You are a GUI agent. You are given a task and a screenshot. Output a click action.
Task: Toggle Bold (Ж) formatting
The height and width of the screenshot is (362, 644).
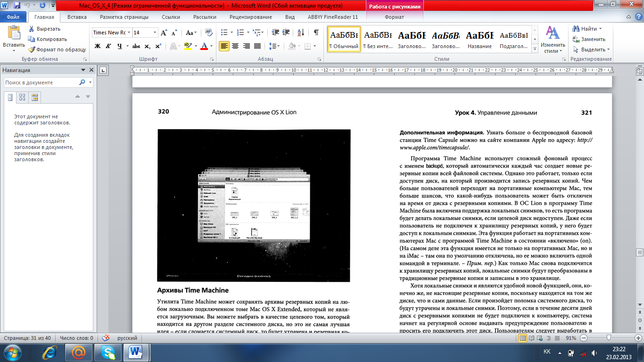(98, 46)
